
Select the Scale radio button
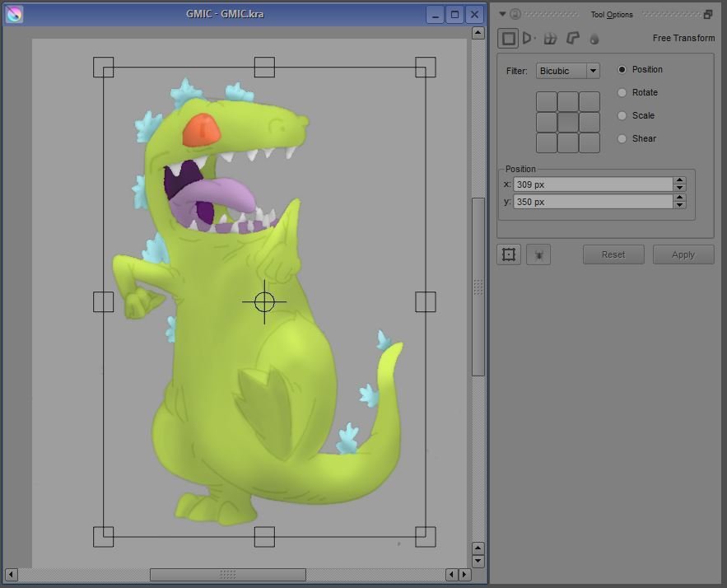622,115
